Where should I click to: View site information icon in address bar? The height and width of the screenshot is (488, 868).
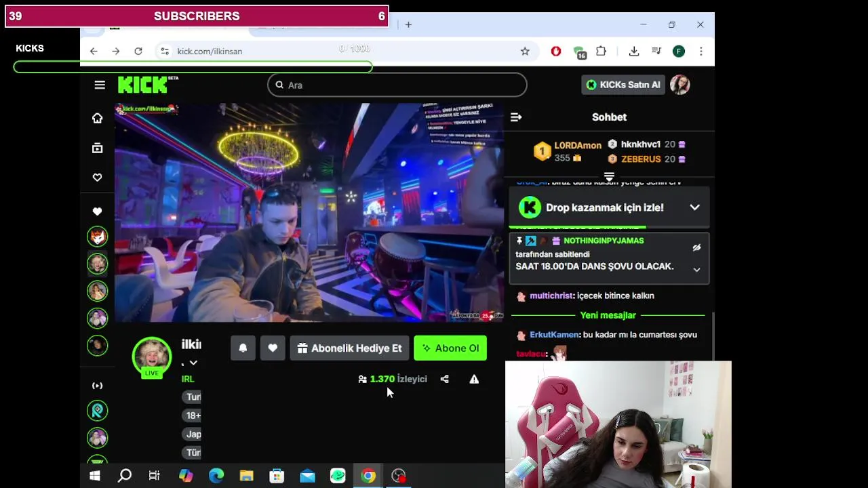point(163,52)
